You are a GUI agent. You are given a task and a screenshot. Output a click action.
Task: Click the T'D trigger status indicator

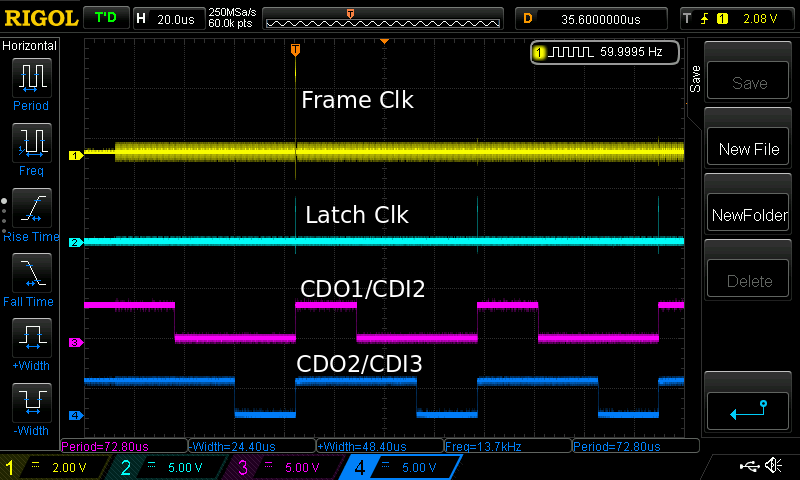click(x=106, y=18)
